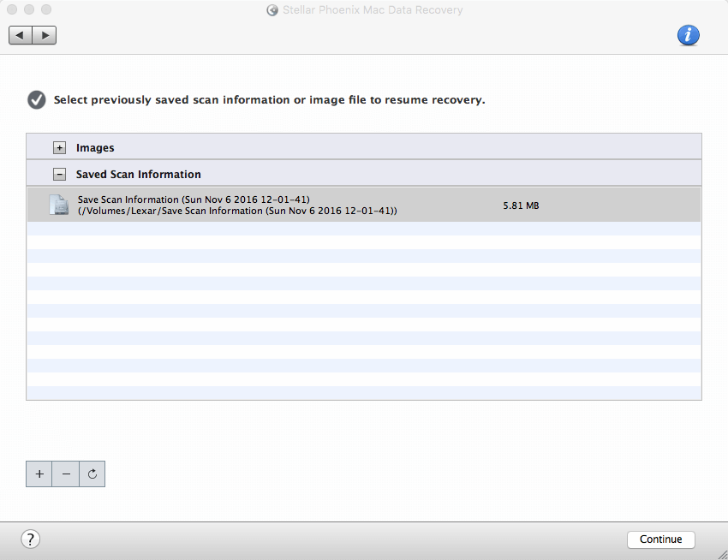The image size is (728, 560).
Task: Click the Continue button
Action: pyautogui.click(x=660, y=539)
